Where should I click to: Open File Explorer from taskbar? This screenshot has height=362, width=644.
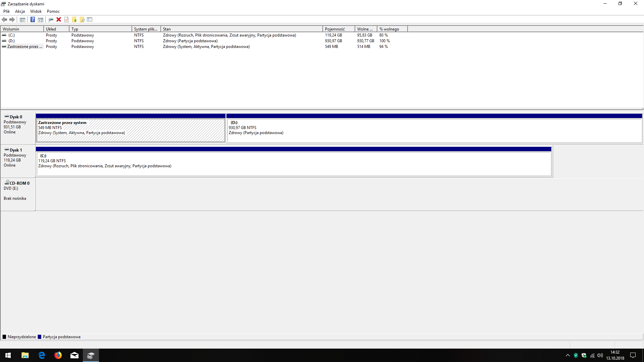[25, 355]
